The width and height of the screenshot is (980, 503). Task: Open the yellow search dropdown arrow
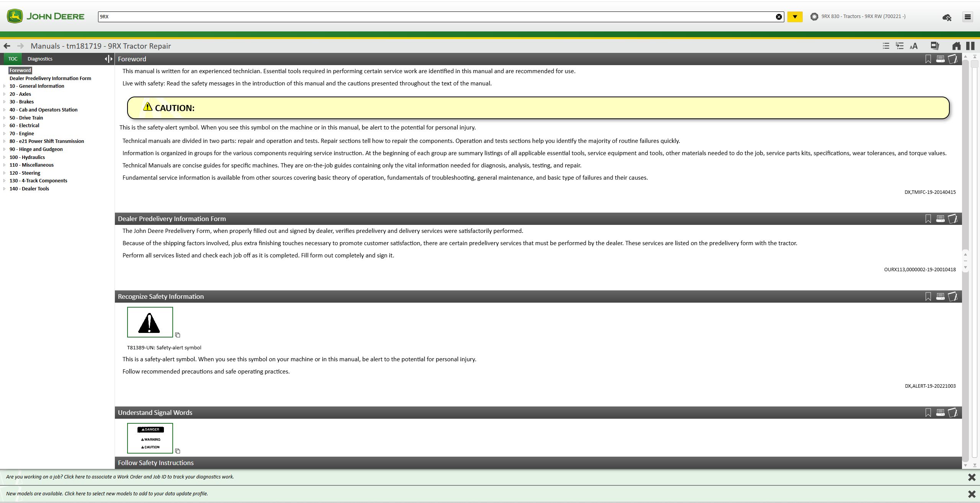click(795, 17)
